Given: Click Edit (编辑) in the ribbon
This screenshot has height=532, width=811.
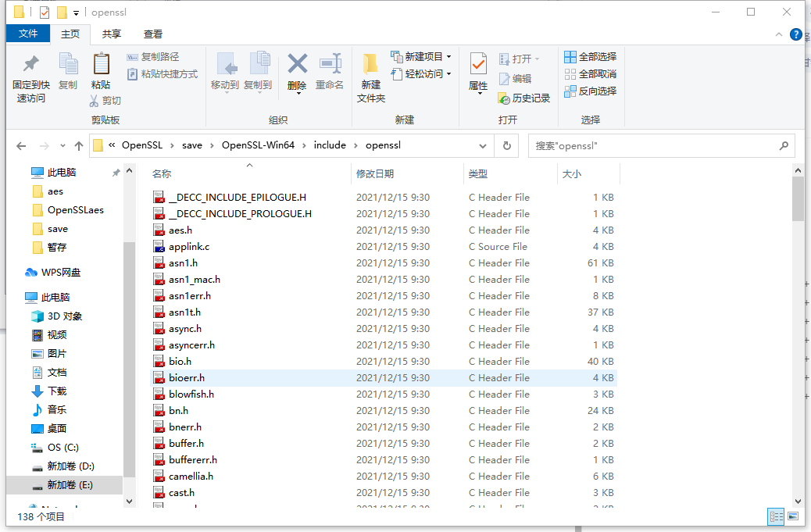Looking at the screenshot, I should tap(515, 79).
